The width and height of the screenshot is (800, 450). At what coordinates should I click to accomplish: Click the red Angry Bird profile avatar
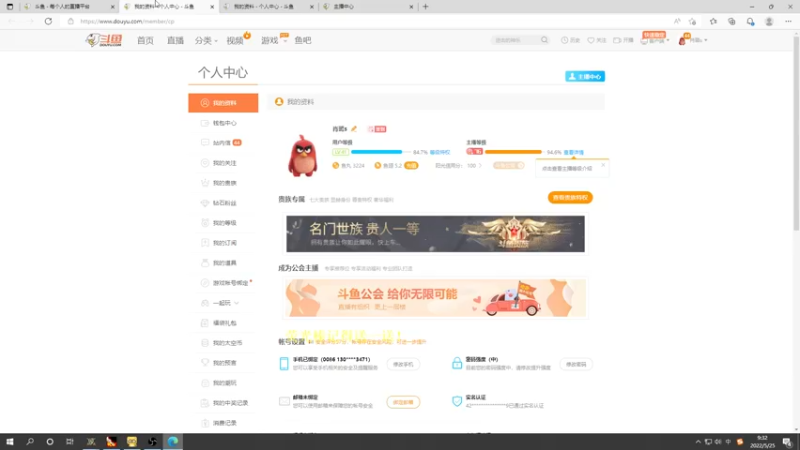pos(303,156)
